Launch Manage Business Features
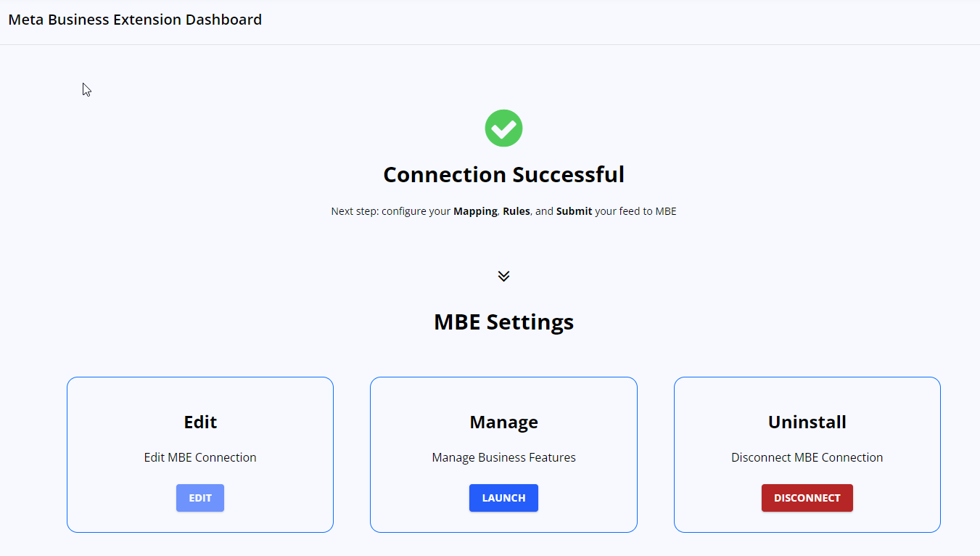Image resolution: width=980 pixels, height=556 pixels. tap(503, 498)
